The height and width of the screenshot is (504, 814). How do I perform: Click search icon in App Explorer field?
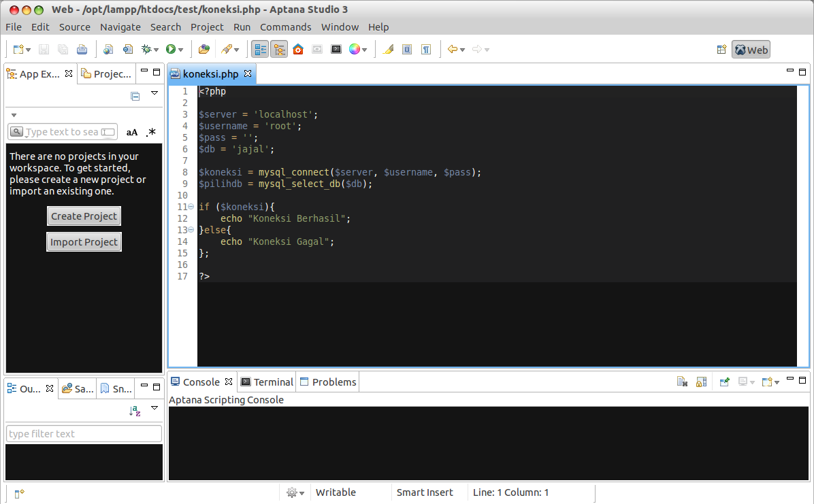point(16,132)
